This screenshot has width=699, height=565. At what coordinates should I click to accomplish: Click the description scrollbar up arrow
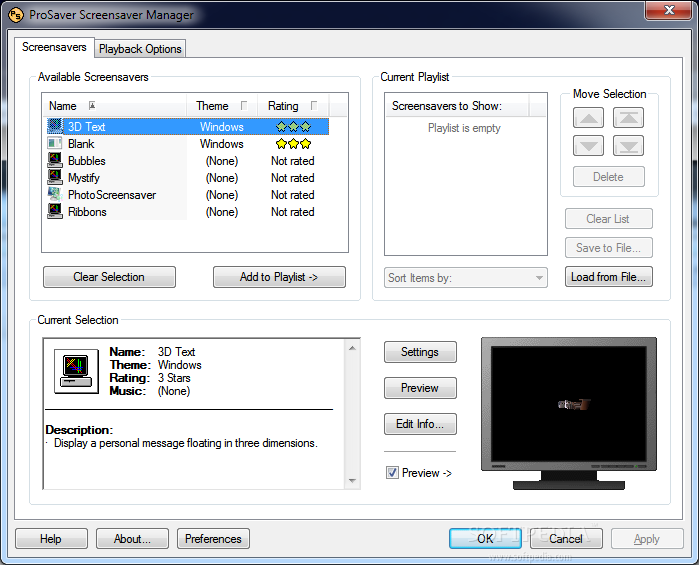[352, 348]
